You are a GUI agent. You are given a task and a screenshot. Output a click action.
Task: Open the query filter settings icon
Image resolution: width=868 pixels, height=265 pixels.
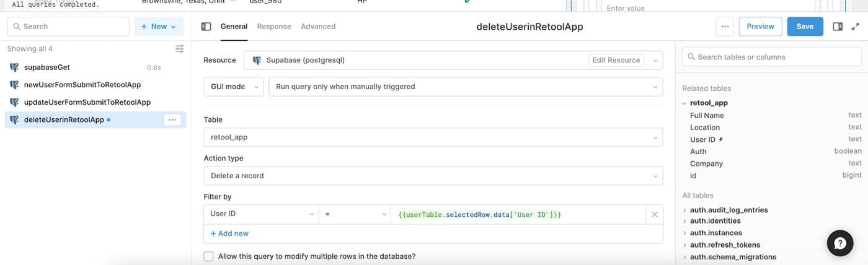click(x=179, y=49)
